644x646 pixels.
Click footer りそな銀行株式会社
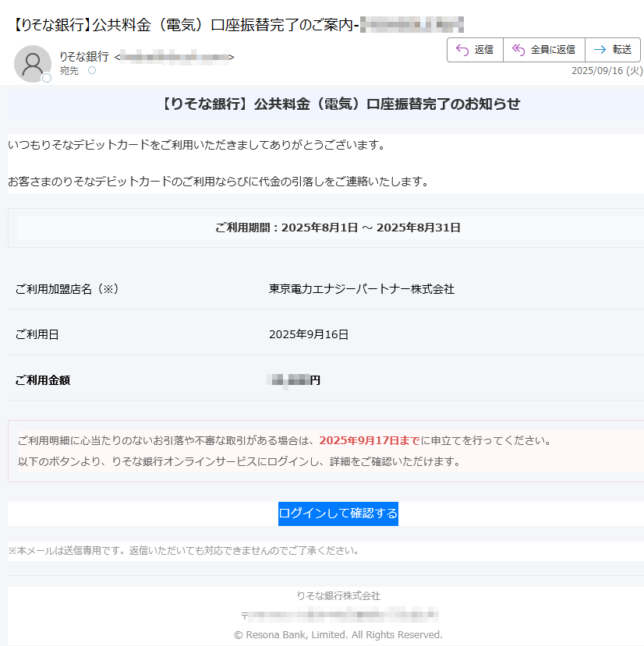(x=338, y=595)
